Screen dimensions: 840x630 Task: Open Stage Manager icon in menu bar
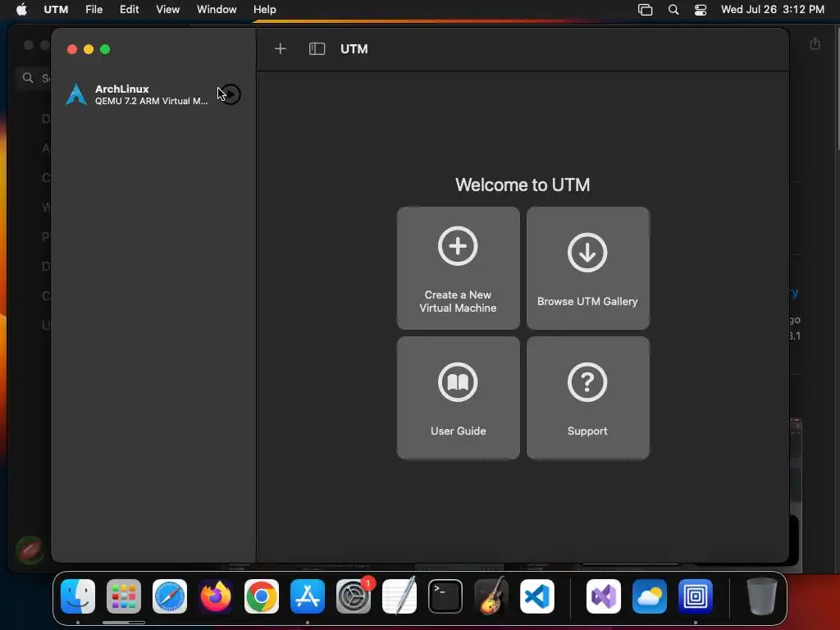pos(645,10)
